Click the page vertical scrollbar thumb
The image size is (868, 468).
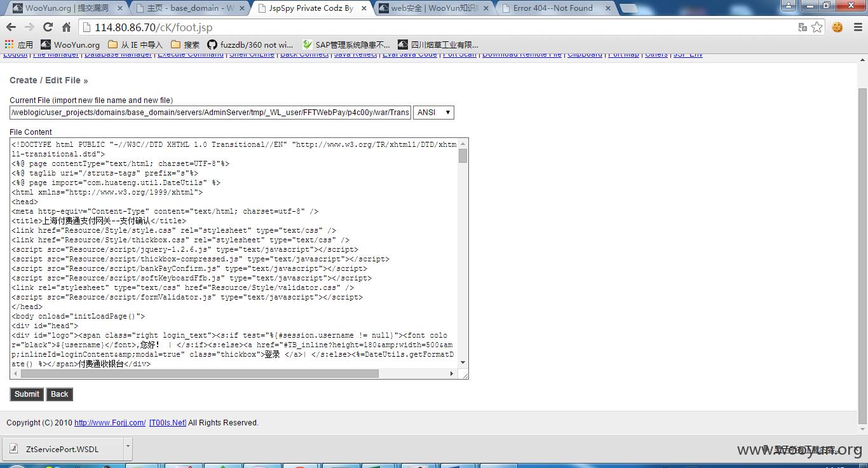point(862,256)
